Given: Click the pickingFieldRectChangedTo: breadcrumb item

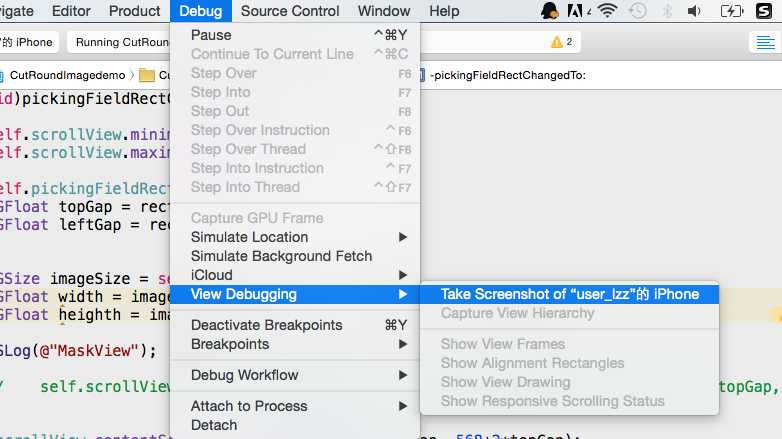Looking at the screenshot, I should (x=507, y=75).
